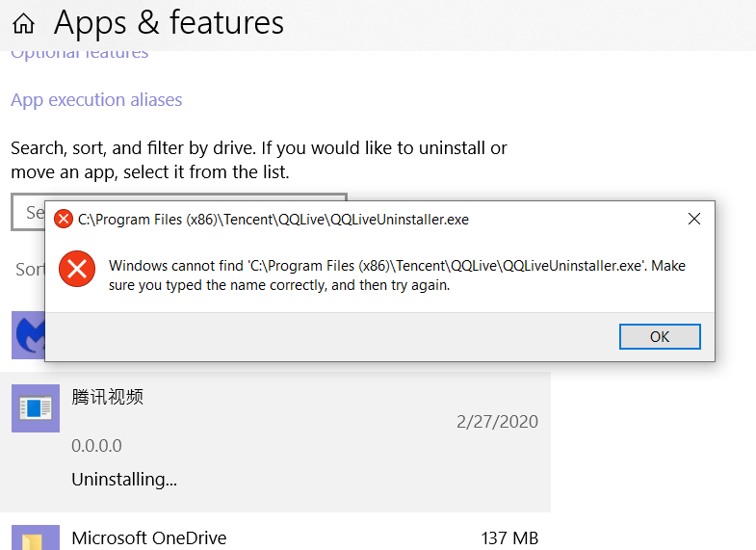
Task: Click the Microsoft OneDrive folder icon
Action: (36, 537)
